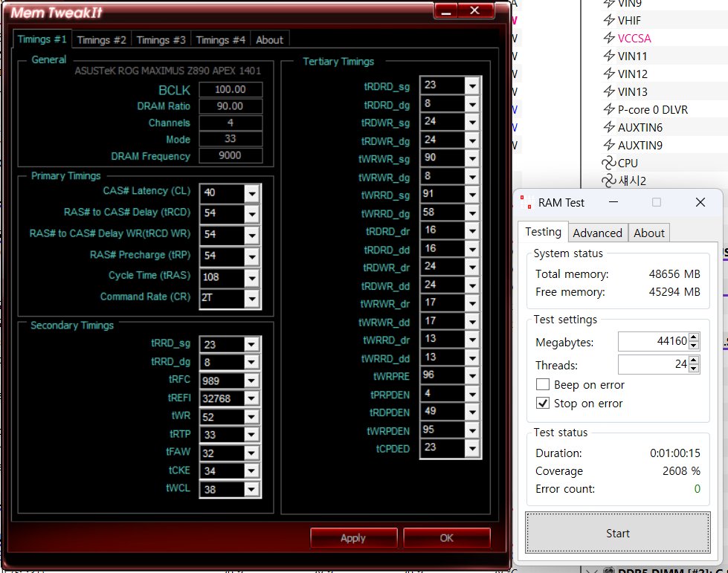Click the tRAS value 108 field

[222, 277]
